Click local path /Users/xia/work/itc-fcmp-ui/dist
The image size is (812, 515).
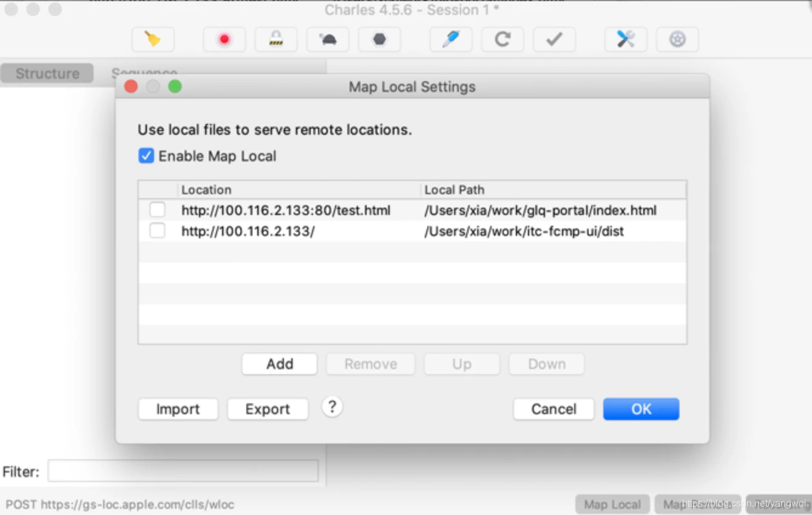(524, 231)
